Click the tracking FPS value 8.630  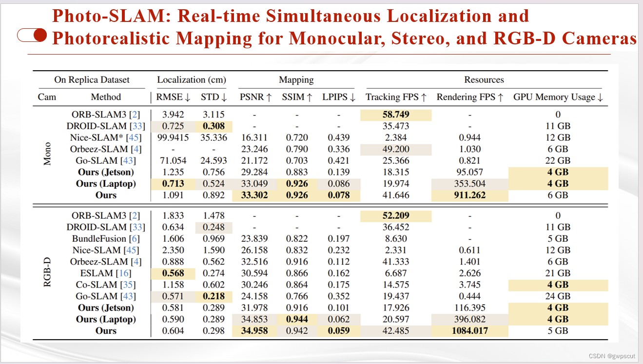click(x=396, y=239)
